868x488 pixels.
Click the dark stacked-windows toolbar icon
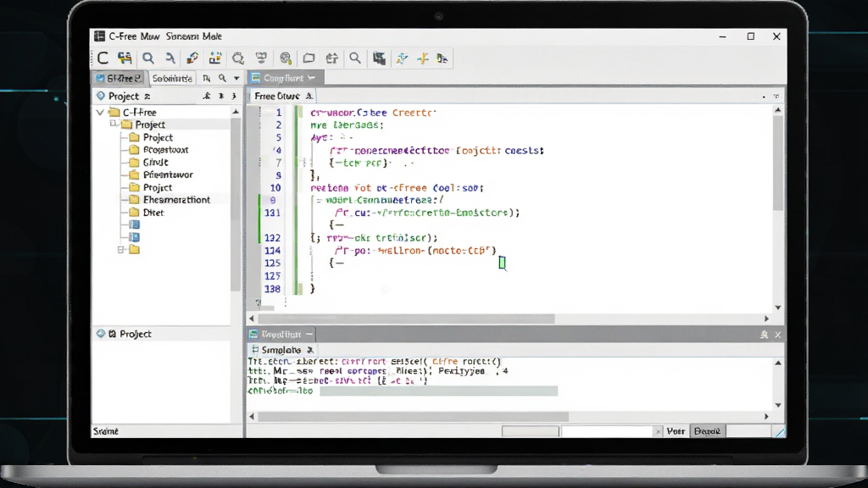(379, 58)
